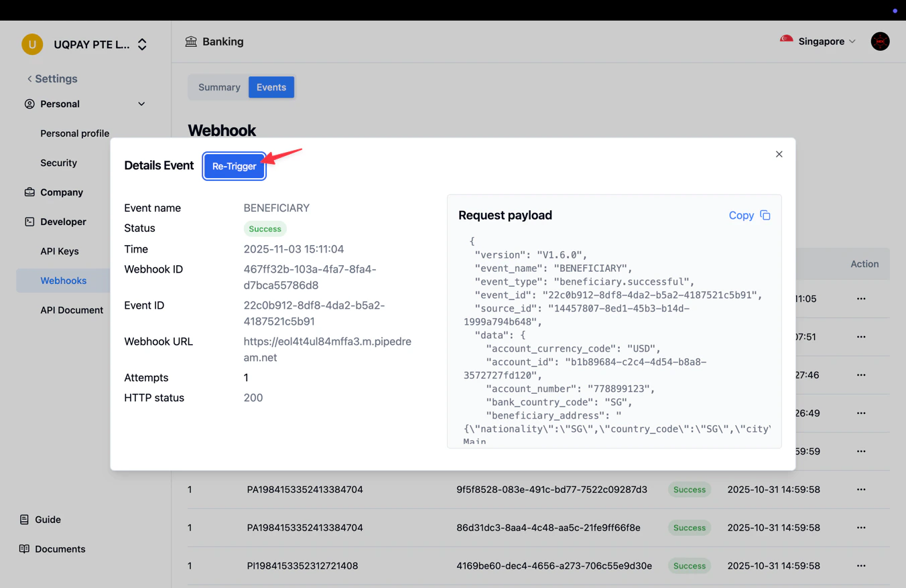This screenshot has height=588, width=906.
Task: Open the action ellipsis menu for event 9f5f8528
Action: [861, 490]
